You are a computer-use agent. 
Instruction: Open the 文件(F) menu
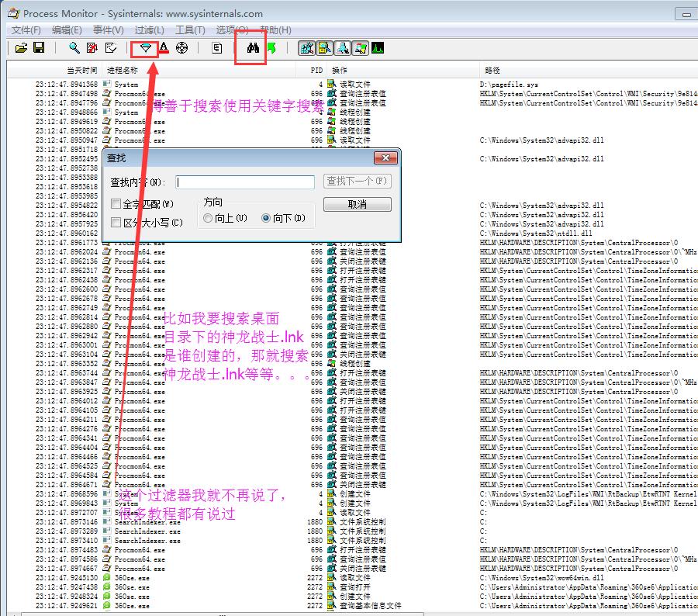[x=26, y=29]
